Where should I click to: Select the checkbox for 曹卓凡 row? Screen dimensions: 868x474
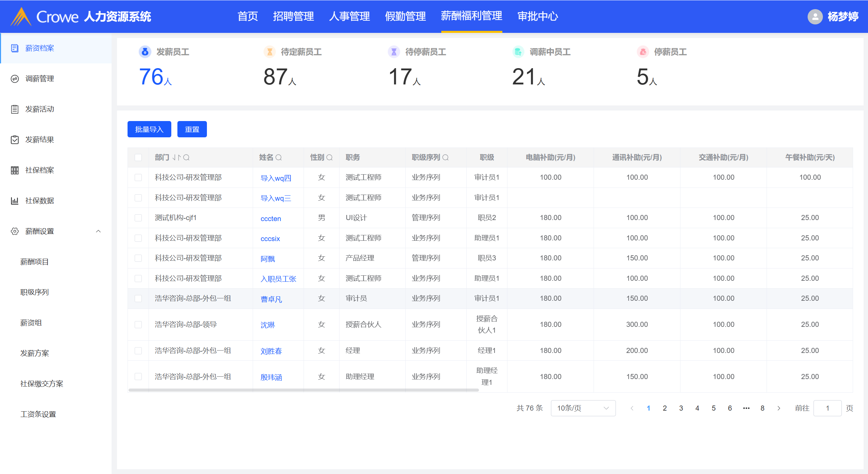138,298
